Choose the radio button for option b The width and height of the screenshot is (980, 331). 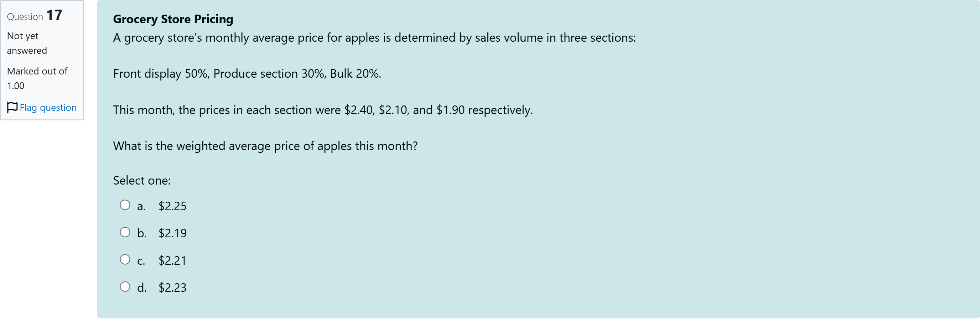pos(125,232)
